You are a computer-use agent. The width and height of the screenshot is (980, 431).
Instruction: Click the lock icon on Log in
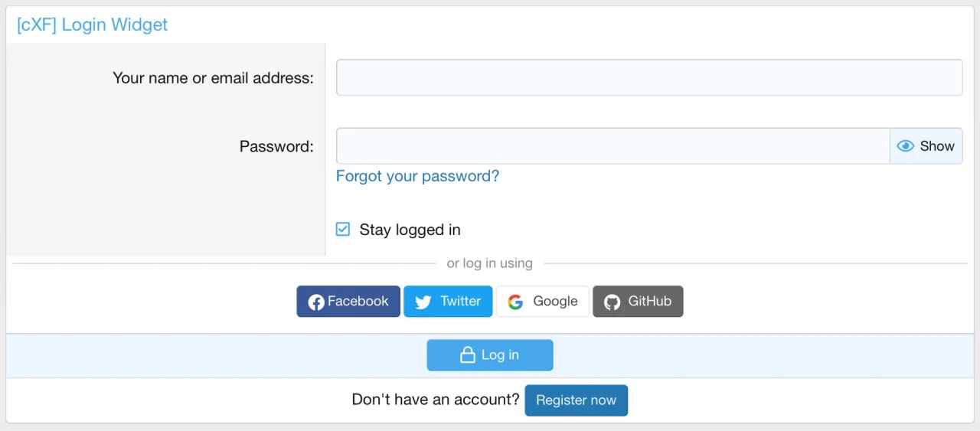467,355
